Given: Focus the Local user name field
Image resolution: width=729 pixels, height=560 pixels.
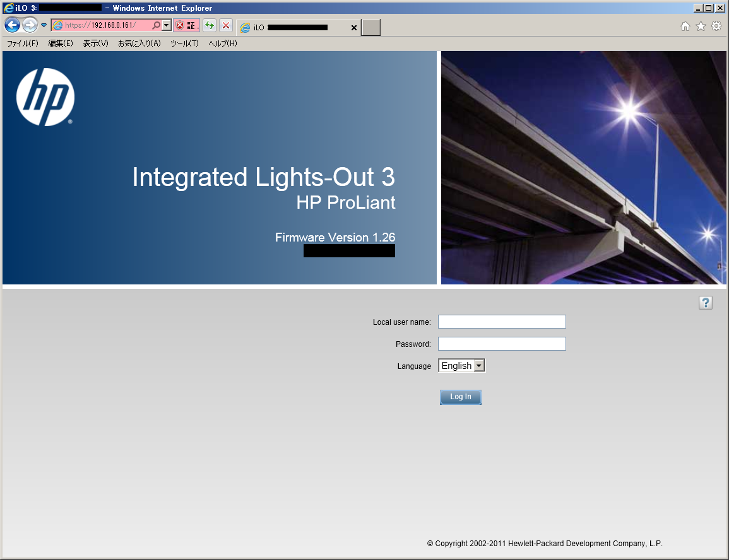Looking at the screenshot, I should (502, 322).
